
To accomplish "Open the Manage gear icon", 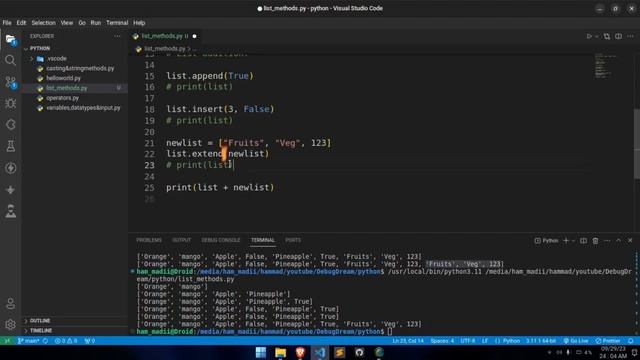I will coord(11,324).
